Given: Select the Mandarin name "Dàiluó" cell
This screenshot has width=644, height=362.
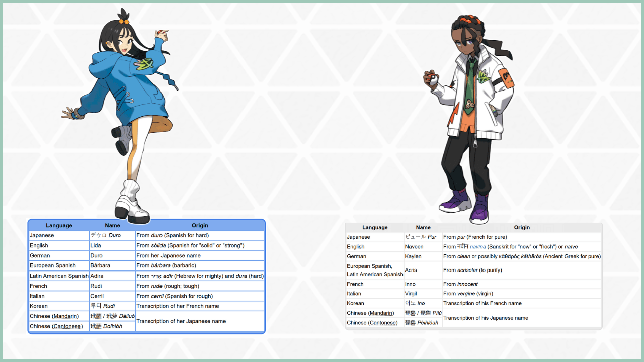Looking at the screenshot, I should (112, 316).
